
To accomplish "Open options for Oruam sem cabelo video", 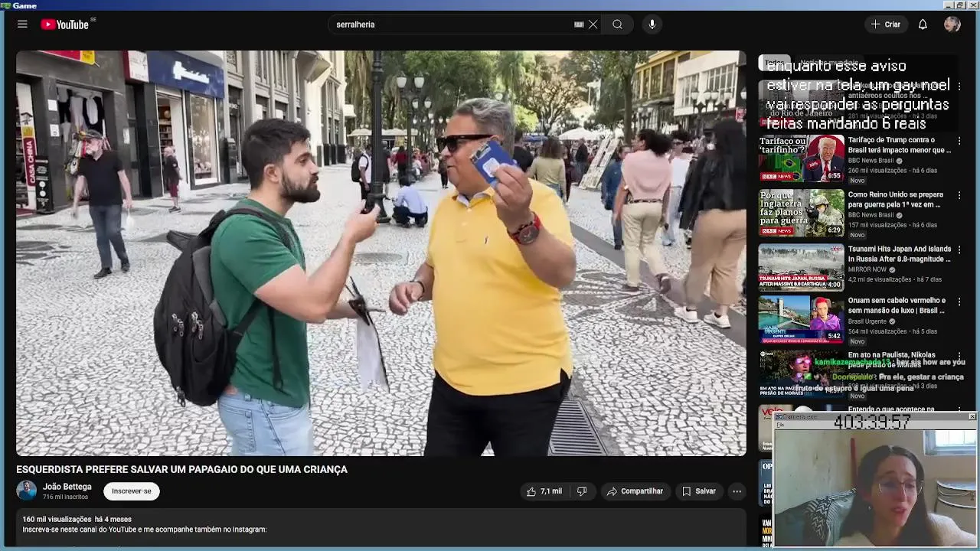I will 959,302.
